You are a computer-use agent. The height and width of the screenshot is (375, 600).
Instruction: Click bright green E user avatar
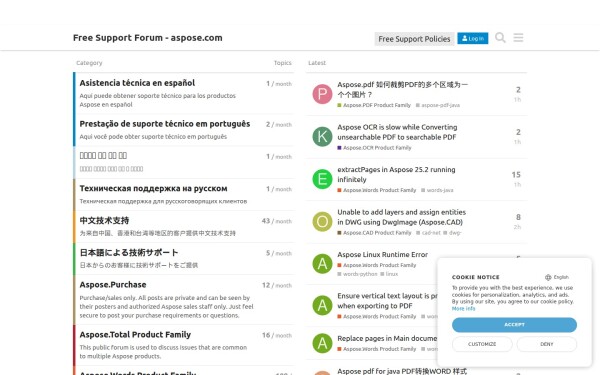coord(322,179)
